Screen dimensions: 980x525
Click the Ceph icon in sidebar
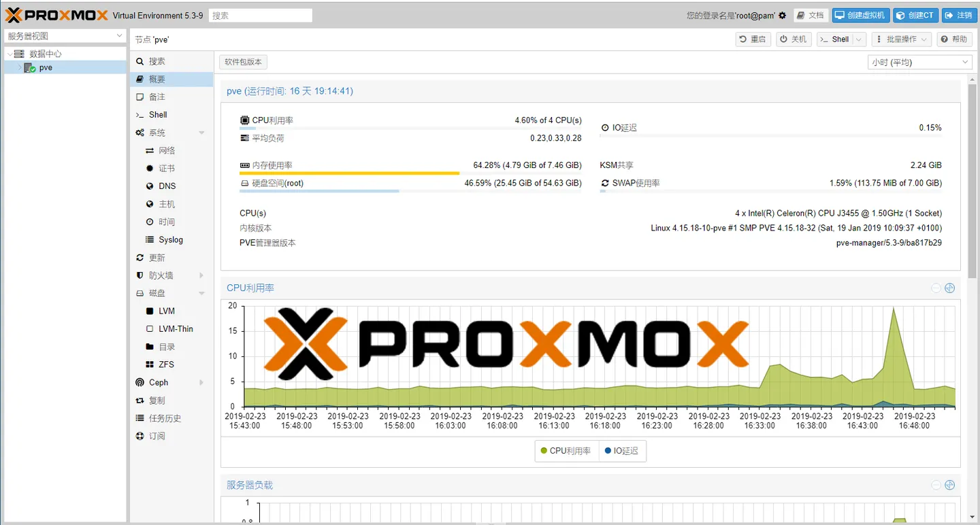pos(140,383)
